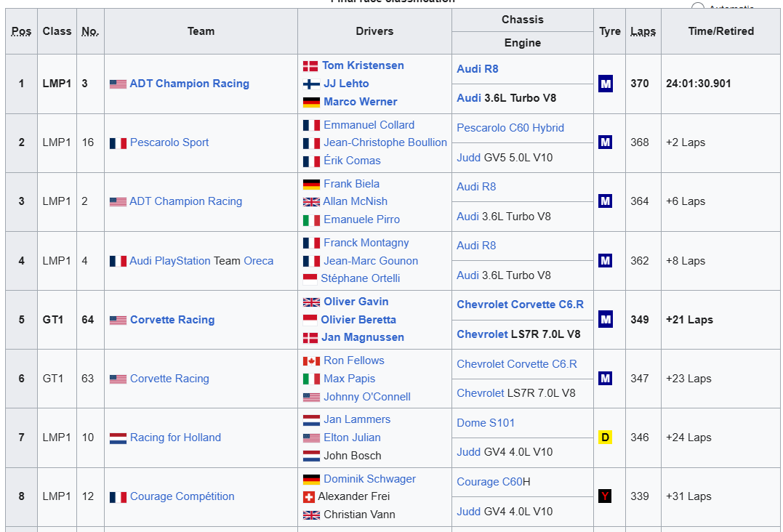
Task: Click the Netherlands flag beside Racing for Holland
Action: [x=118, y=438]
